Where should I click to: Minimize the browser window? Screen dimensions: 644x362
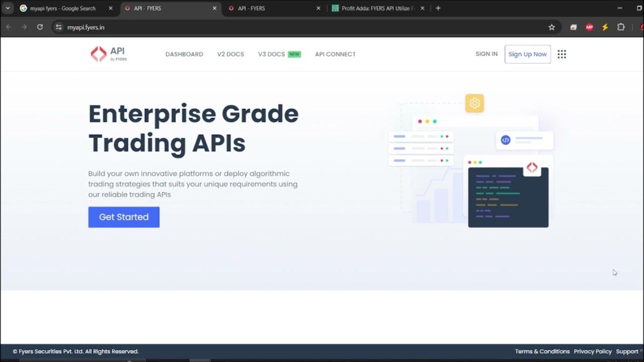click(x=619, y=8)
